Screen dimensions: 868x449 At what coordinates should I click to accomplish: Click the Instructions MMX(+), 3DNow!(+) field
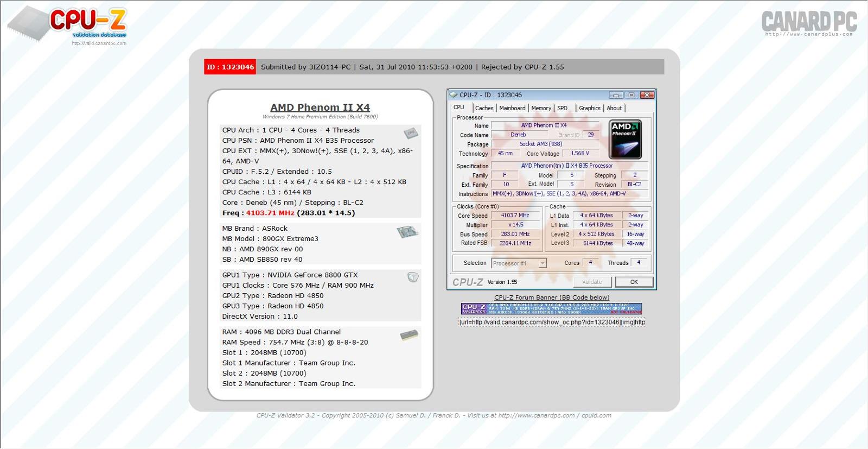pyautogui.click(x=570, y=194)
